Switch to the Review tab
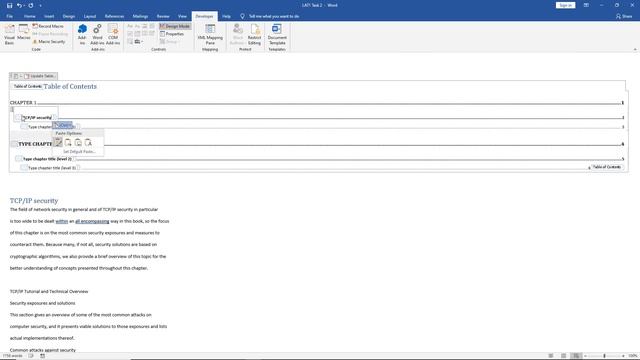 [x=163, y=16]
